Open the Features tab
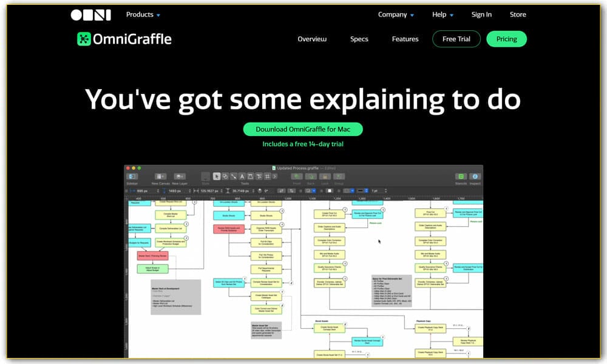This screenshot has height=364, width=607. pyautogui.click(x=405, y=39)
